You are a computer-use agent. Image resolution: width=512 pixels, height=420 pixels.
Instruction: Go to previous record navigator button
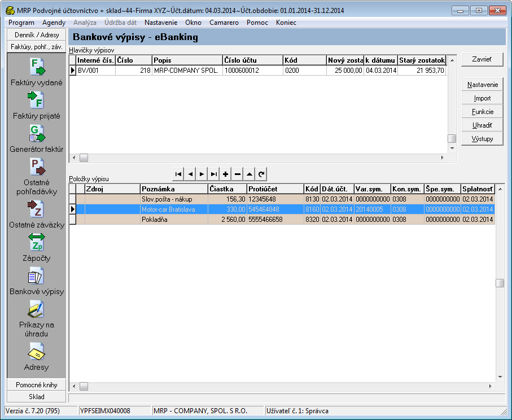pyautogui.click(x=190, y=174)
